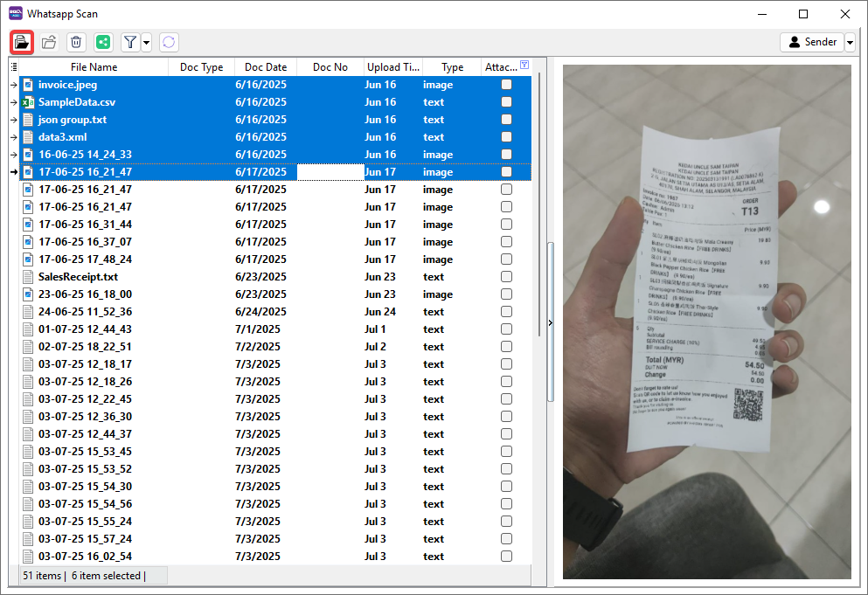
Task: Click the text file icon of SalesReceipt.txt
Action: 28,277
